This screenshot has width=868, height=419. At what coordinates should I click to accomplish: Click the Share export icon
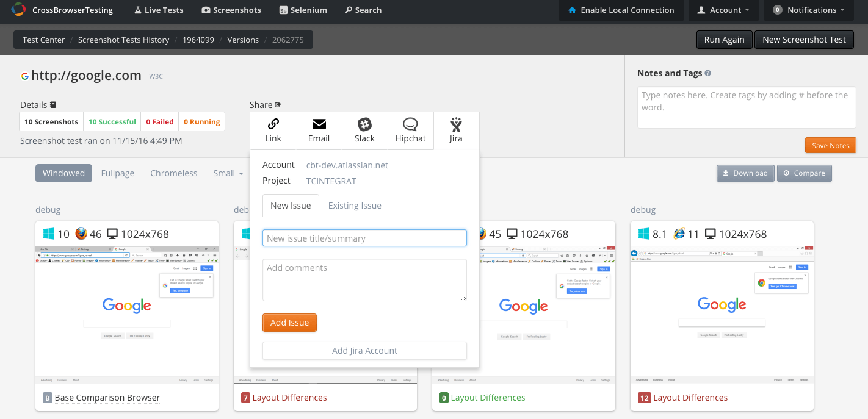(x=278, y=105)
